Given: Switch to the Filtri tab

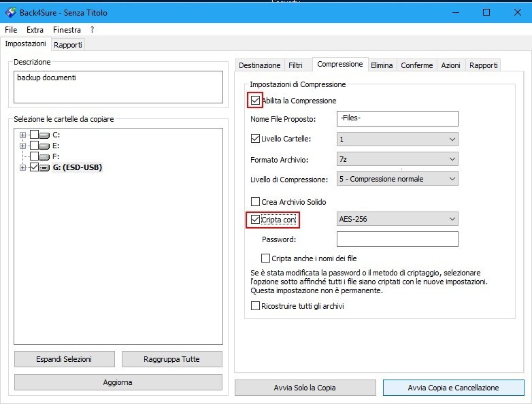Looking at the screenshot, I should (295, 65).
